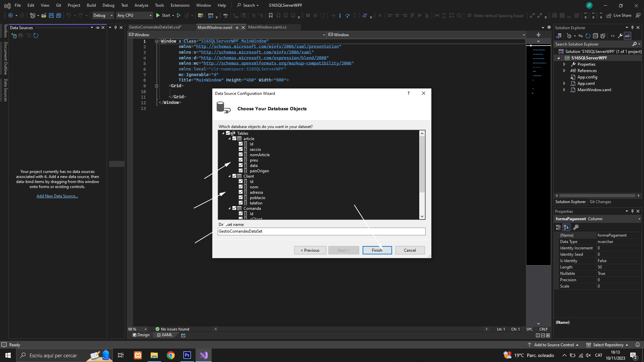Image resolution: width=644 pixels, height=362 pixels.
Task: Open the Extensions menu
Action: pyautogui.click(x=180, y=5)
